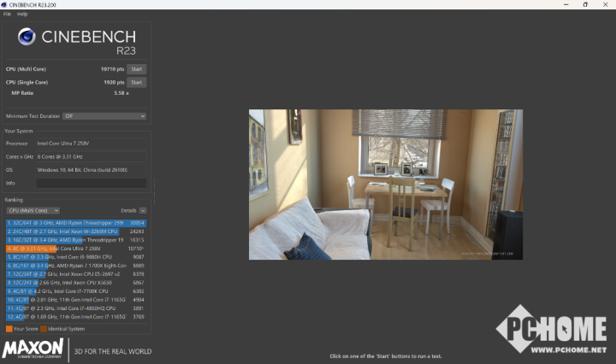The image size is (616, 364).
Task: Click the Cinebench sphere logo icon
Action: click(x=27, y=37)
